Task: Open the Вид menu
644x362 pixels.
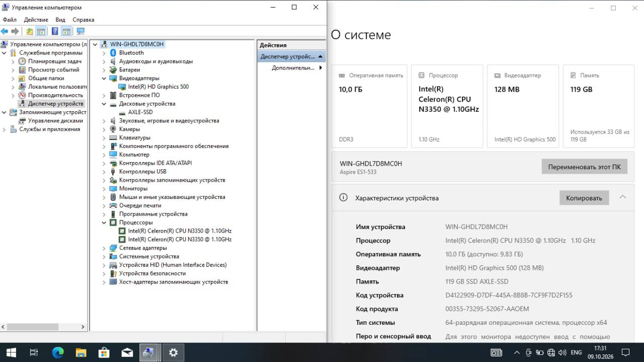Action: click(60, 20)
